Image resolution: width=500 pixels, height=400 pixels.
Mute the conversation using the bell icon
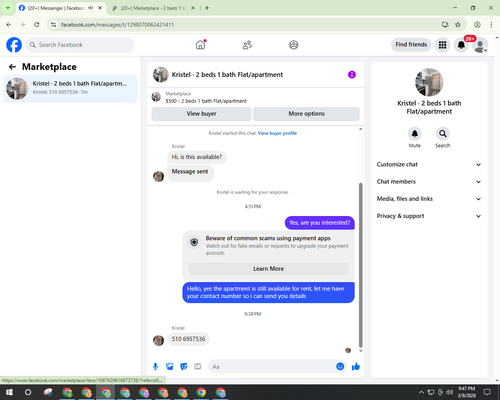pos(415,134)
